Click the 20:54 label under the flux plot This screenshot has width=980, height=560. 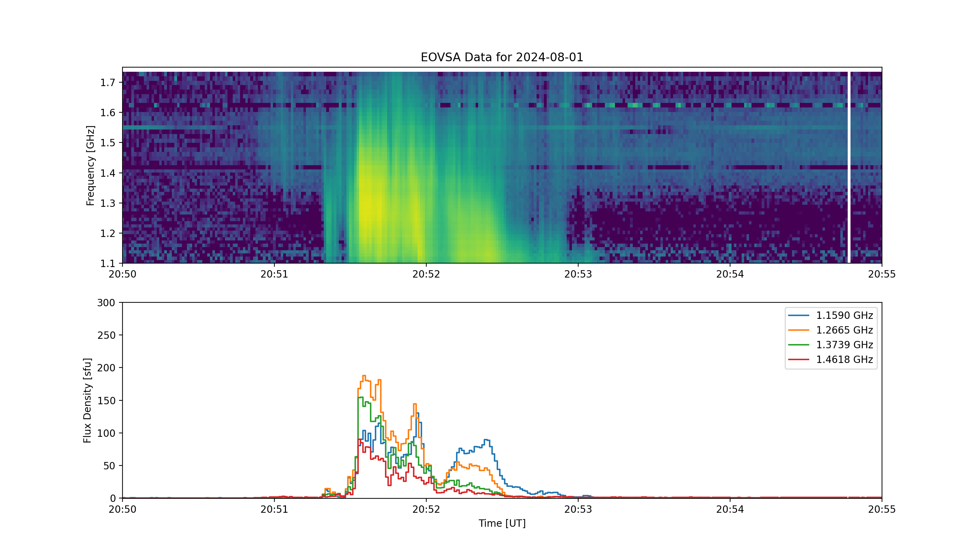click(x=730, y=509)
